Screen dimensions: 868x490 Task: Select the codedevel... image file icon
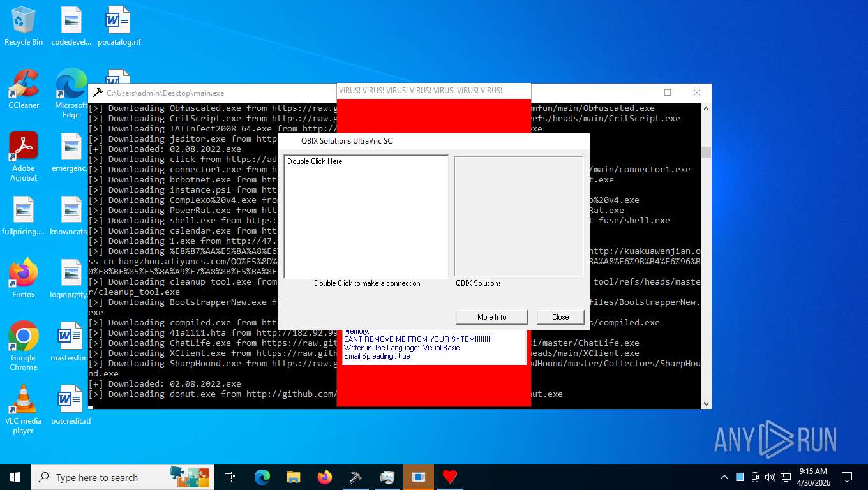point(71,26)
